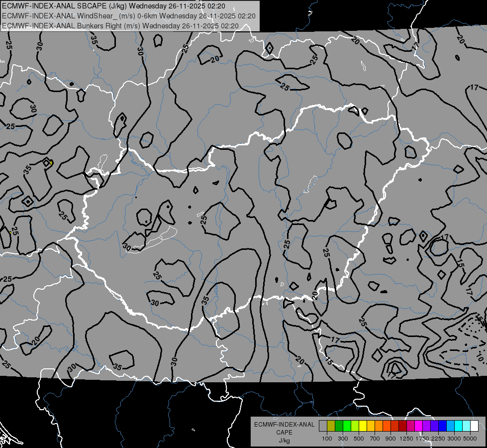The image size is (487, 448).
Task: Click the white swatch after 5000
Action: tap(474, 426)
